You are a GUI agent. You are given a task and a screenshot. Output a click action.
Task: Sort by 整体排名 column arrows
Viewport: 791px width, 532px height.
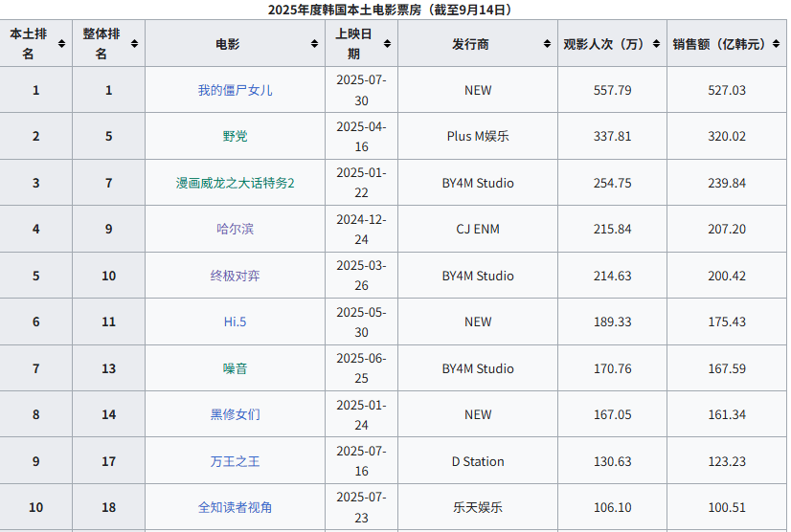pos(134,44)
